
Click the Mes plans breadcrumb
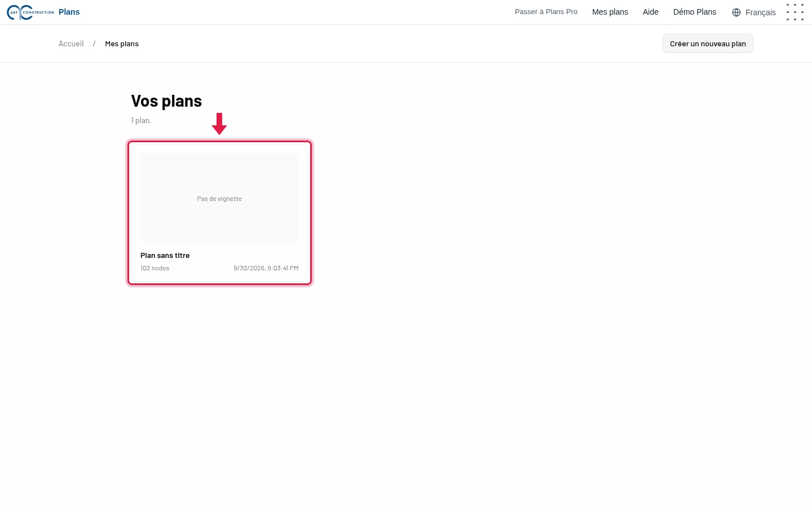tap(122, 43)
